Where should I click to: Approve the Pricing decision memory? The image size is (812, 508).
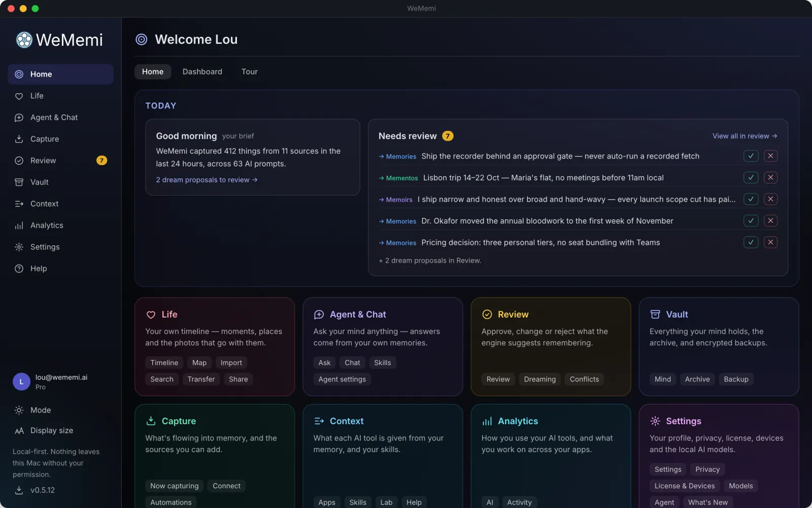751,242
